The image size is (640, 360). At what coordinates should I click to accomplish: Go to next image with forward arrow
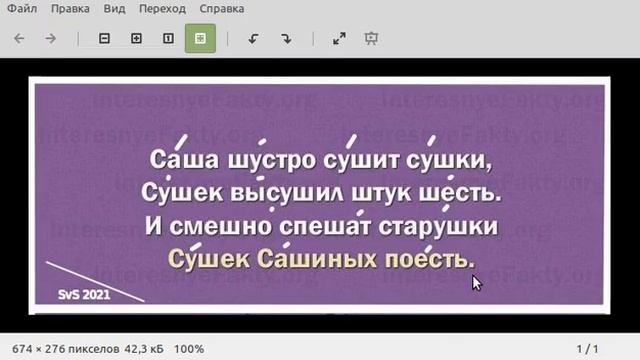[51, 39]
